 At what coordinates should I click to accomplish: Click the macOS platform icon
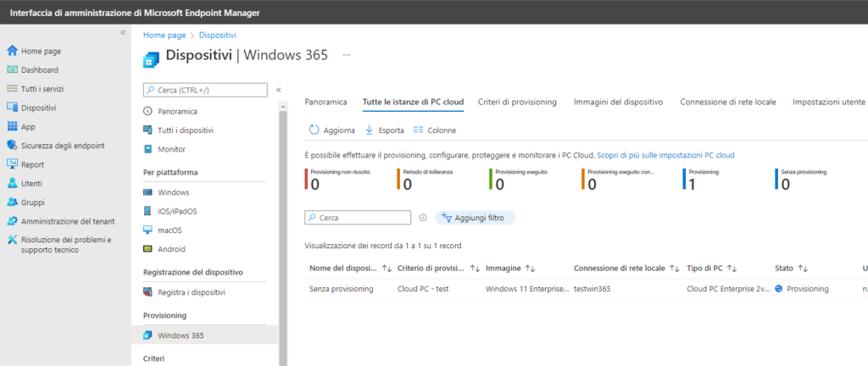(147, 230)
